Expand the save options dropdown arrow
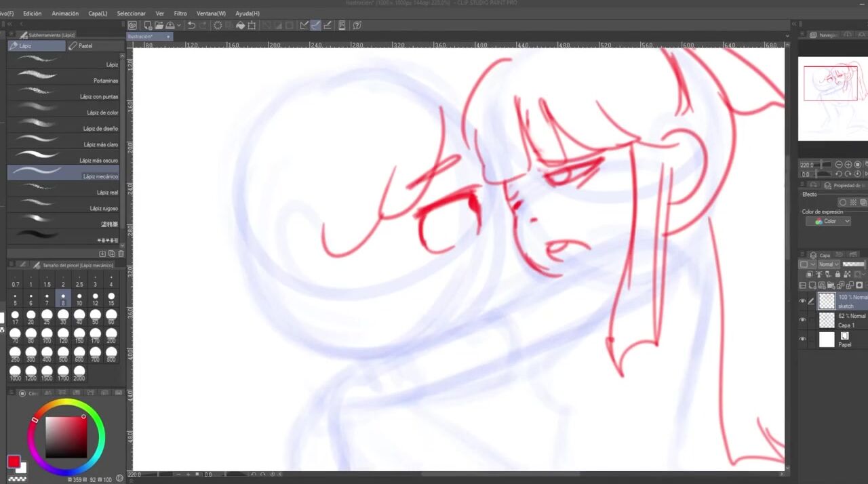 click(x=179, y=26)
